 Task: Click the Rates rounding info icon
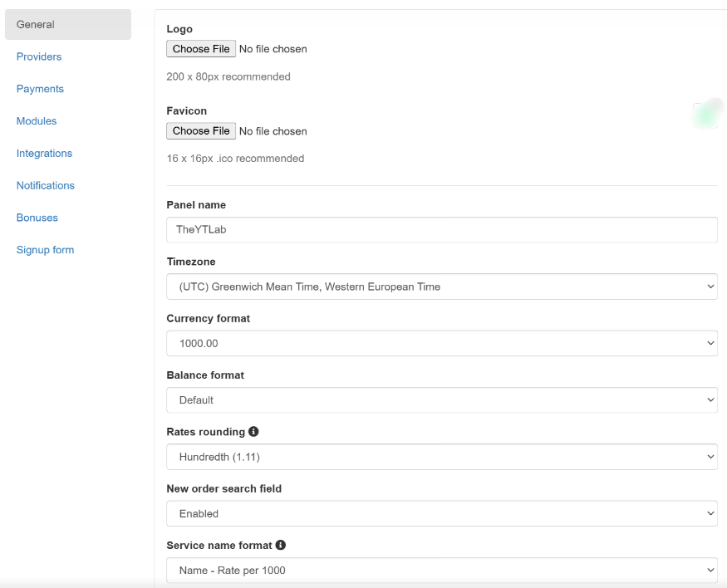click(x=253, y=431)
